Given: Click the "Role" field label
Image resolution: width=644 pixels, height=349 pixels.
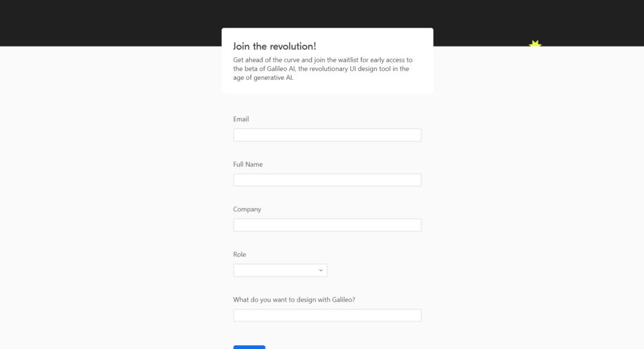Looking at the screenshot, I should click(240, 255).
